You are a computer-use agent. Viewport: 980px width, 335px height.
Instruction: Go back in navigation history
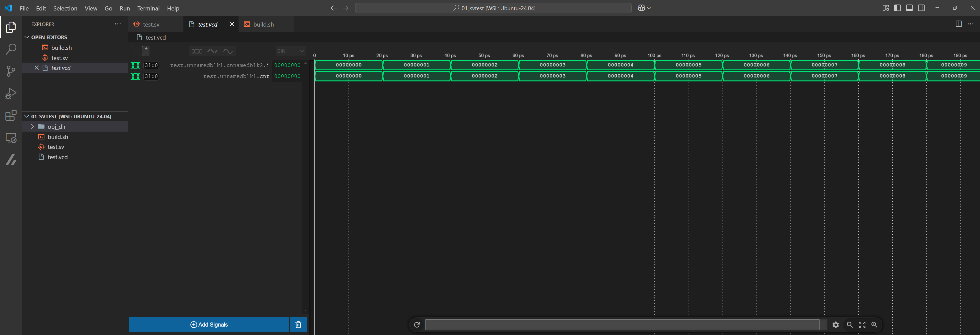334,8
